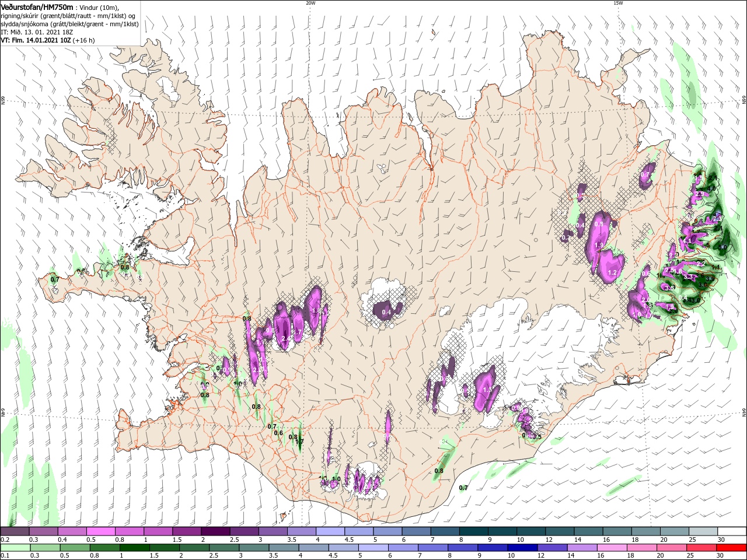Screen dimensions: 747x560
Task: Click the 'VT: Fim. 14.01.2021 10Z' valid time
Action: [x=36, y=40]
